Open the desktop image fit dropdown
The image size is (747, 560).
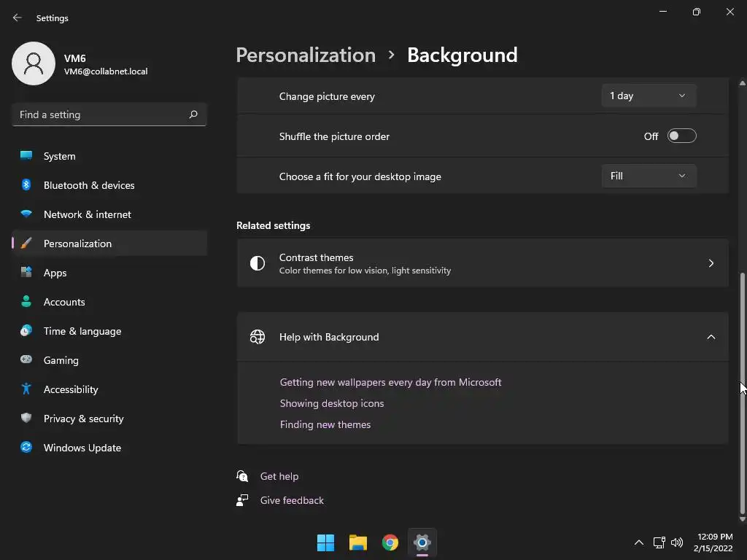pyautogui.click(x=649, y=176)
